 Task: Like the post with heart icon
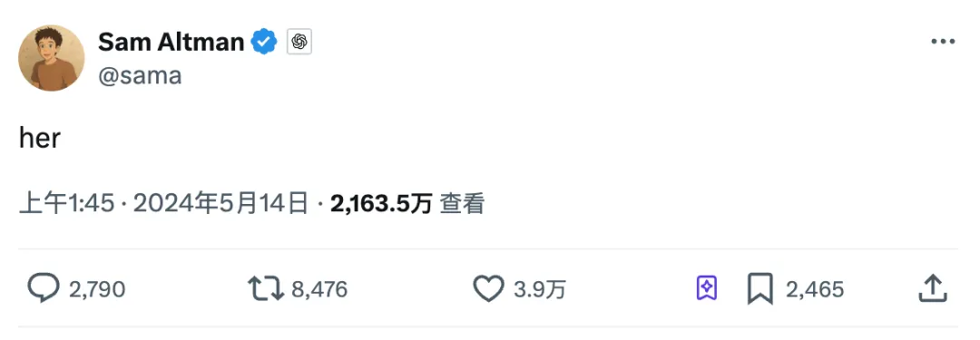click(488, 288)
